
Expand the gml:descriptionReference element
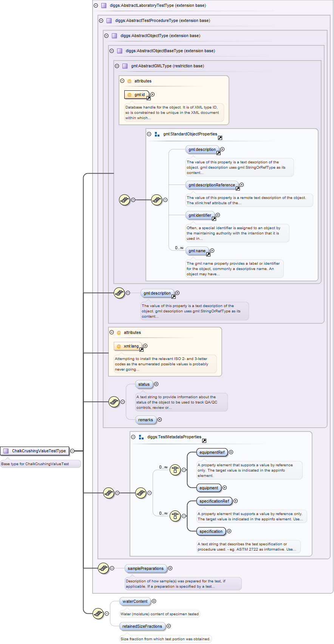click(241, 185)
